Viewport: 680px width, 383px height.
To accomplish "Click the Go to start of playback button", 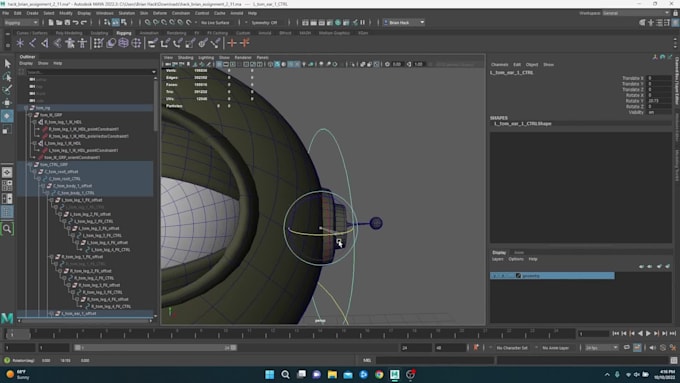I will [x=616, y=334].
